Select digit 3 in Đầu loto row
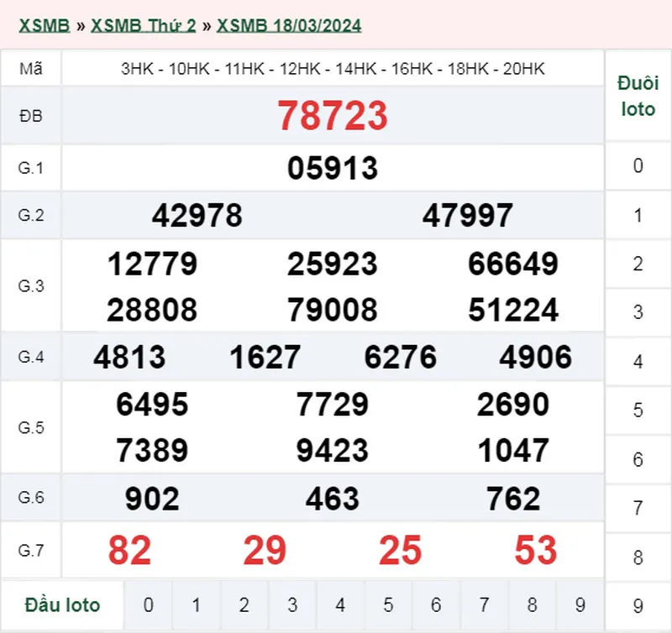This screenshot has width=672, height=633. [292, 605]
